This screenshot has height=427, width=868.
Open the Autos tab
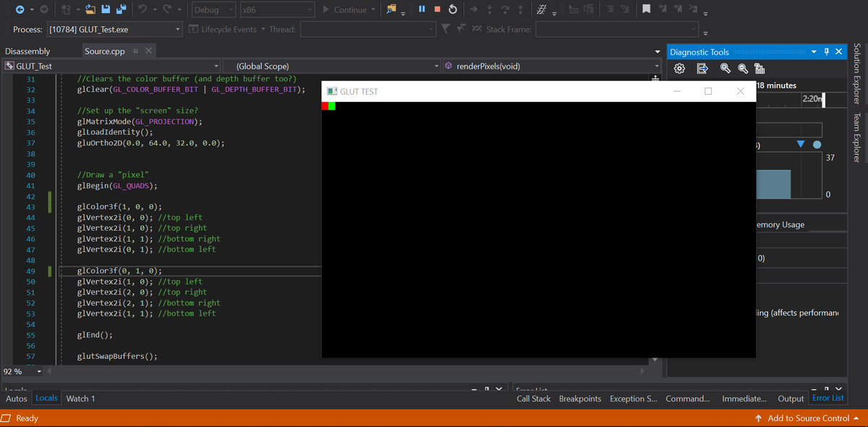pos(17,398)
